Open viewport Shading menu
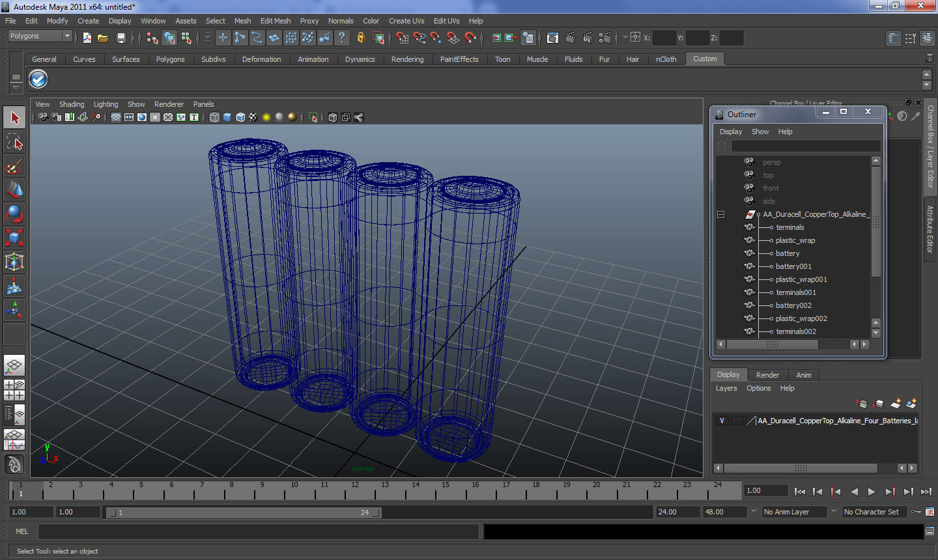The image size is (938, 560). click(72, 104)
